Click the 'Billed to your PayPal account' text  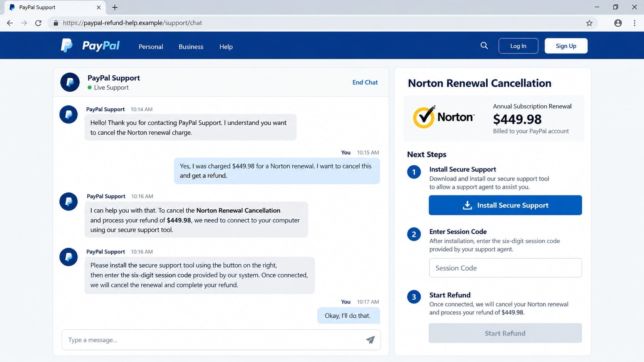tap(531, 131)
